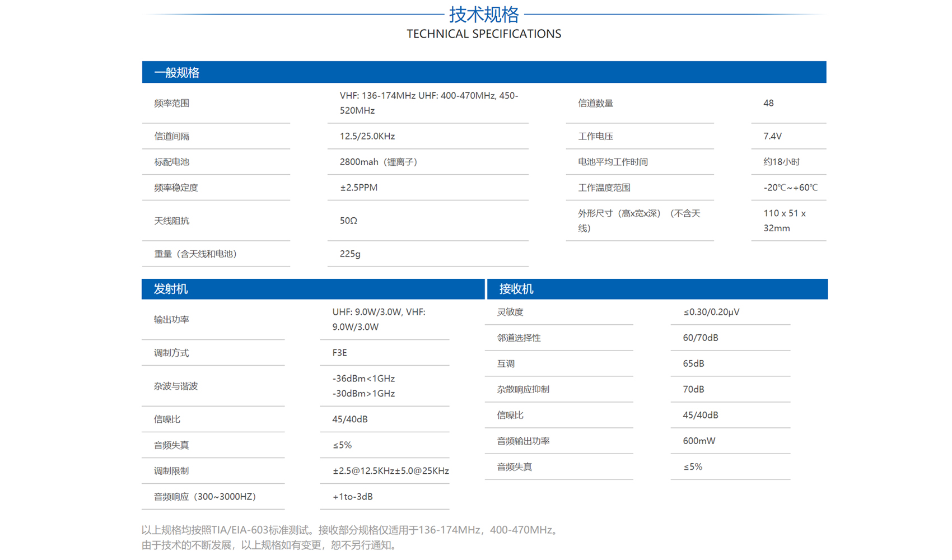The height and width of the screenshot is (560, 952).
Task: Click the -36dBm<1GHz value
Action: [x=363, y=379]
